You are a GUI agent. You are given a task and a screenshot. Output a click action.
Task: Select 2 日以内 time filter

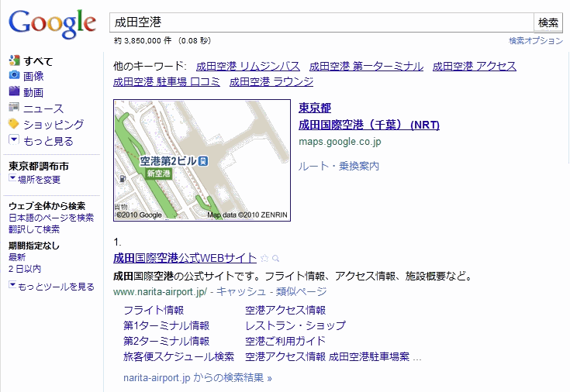pos(25,269)
